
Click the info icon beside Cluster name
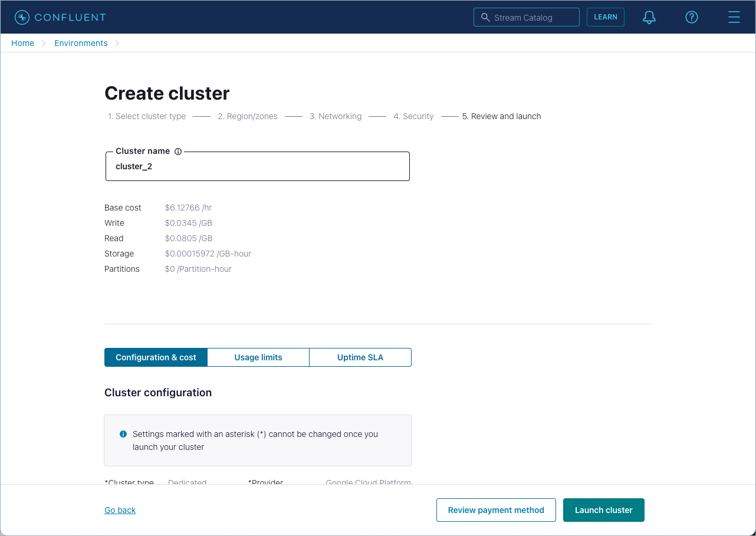[178, 151]
